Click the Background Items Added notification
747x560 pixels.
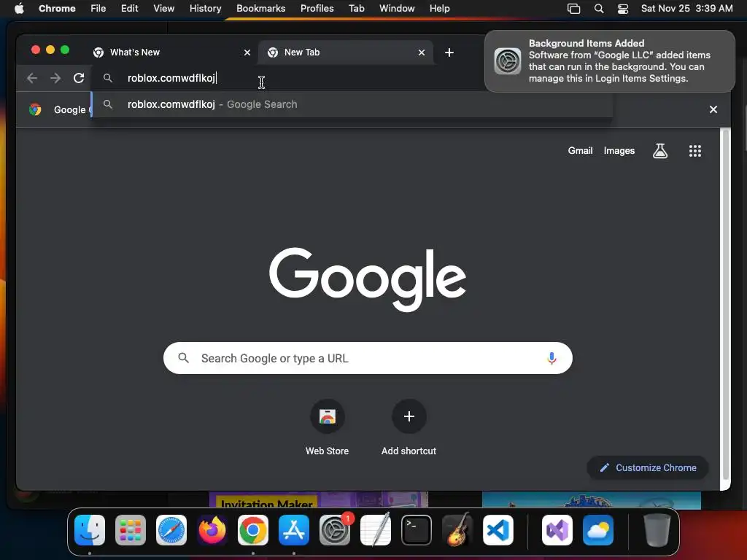click(610, 61)
